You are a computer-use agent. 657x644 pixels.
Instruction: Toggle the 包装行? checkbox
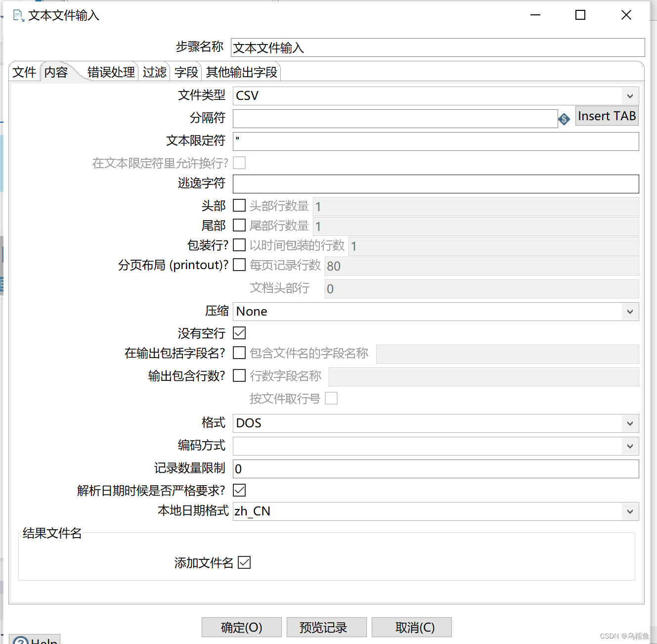(239, 245)
